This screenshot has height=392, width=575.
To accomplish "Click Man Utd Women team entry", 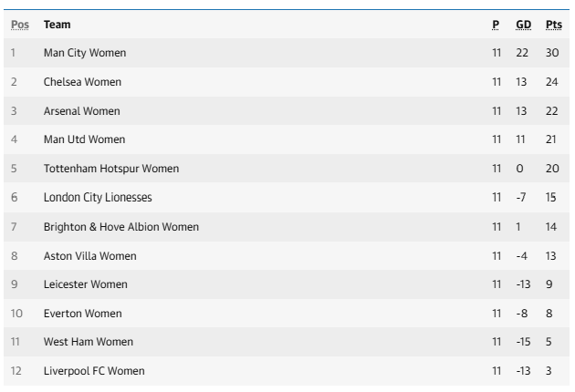I will point(84,139).
